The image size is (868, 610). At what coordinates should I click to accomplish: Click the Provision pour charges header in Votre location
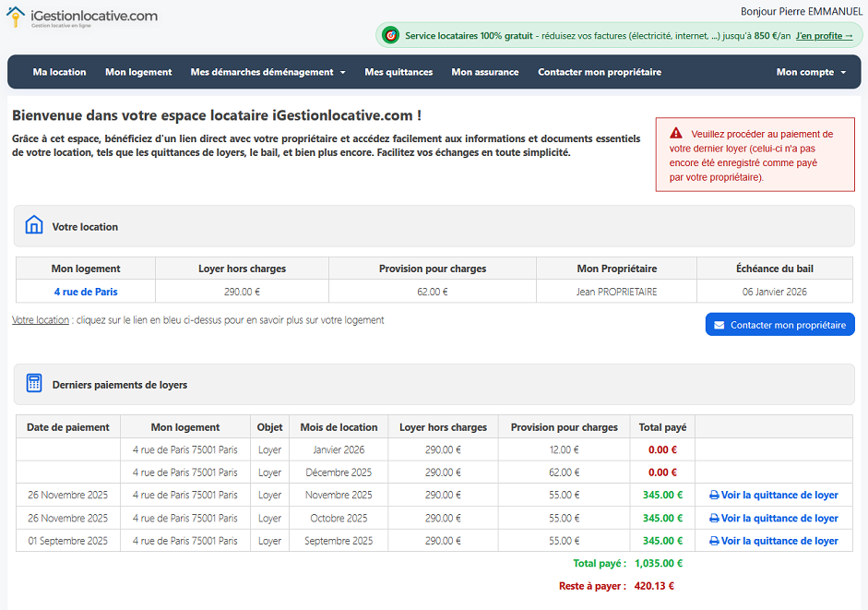tap(433, 269)
